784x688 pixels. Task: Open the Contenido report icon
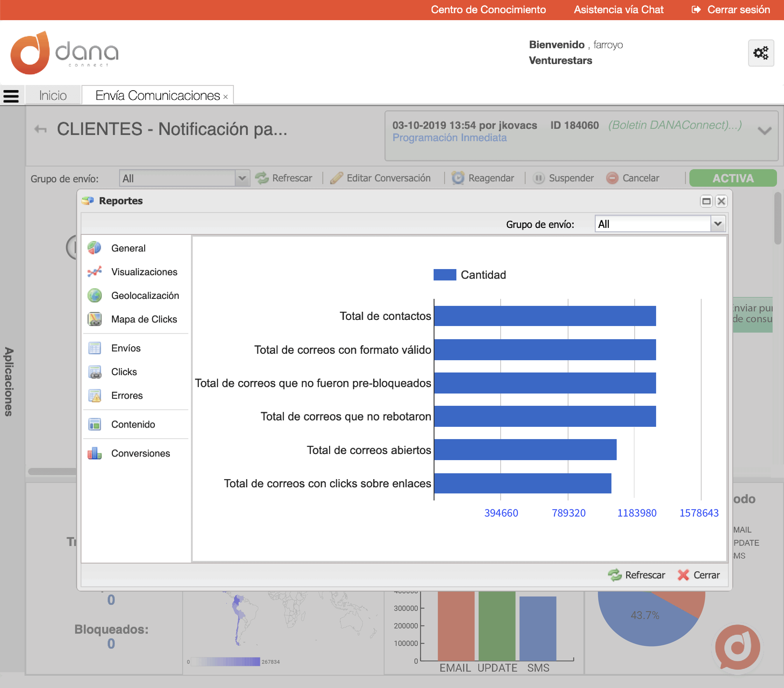pos(94,424)
